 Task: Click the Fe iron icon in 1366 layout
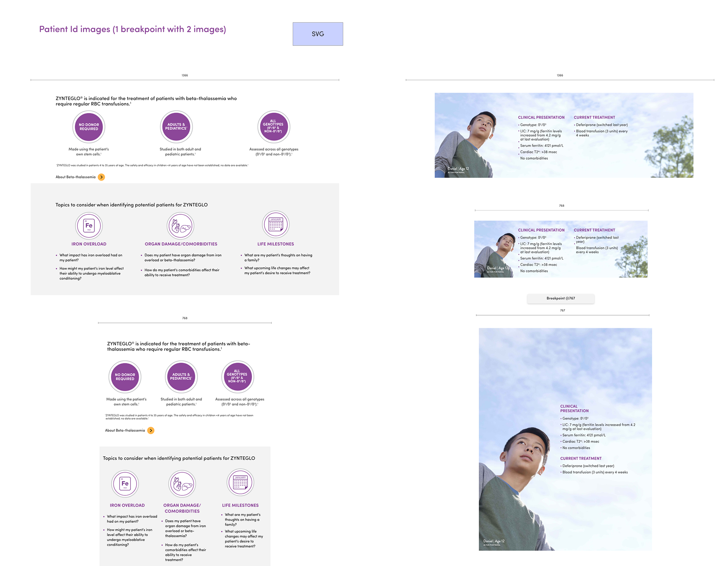89,225
